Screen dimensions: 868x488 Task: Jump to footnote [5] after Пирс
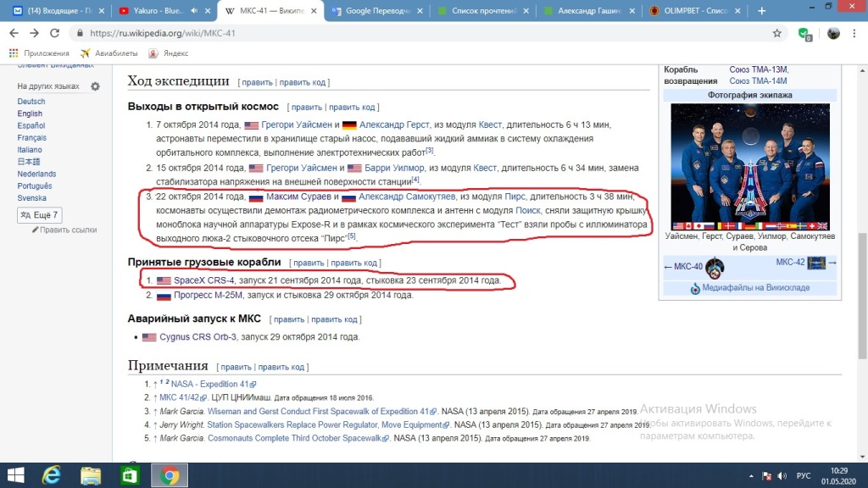tap(352, 236)
